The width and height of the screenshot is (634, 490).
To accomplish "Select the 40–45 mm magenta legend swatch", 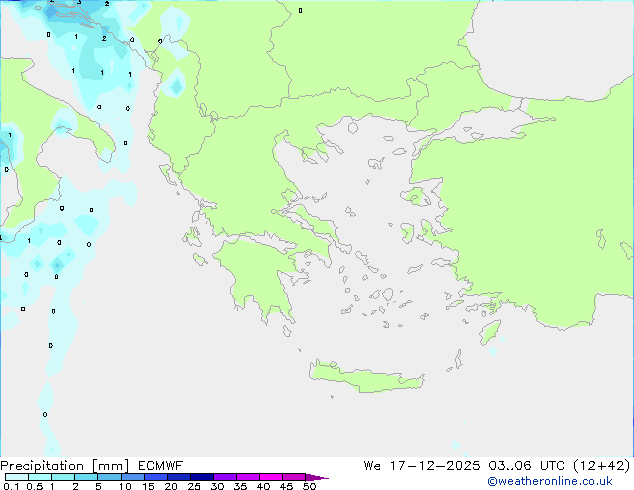I will (x=271, y=477).
